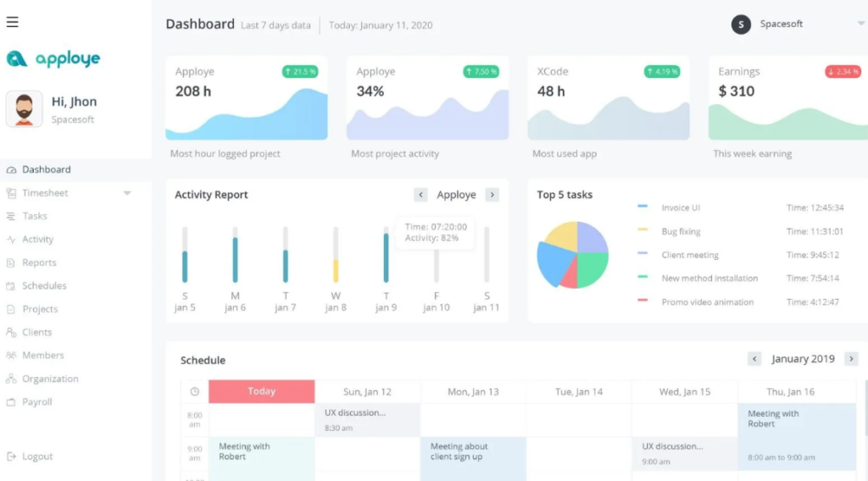The image size is (868, 481).
Task: Go to Tasks page
Action: (34, 216)
